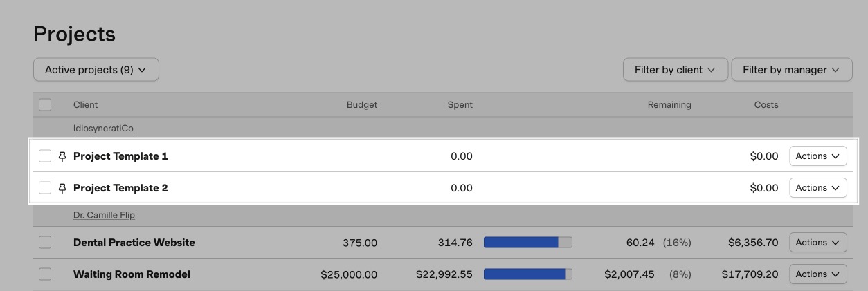Tick the Project Template 2 checkbox
The height and width of the screenshot is (291, 868).
pos(45,188)
